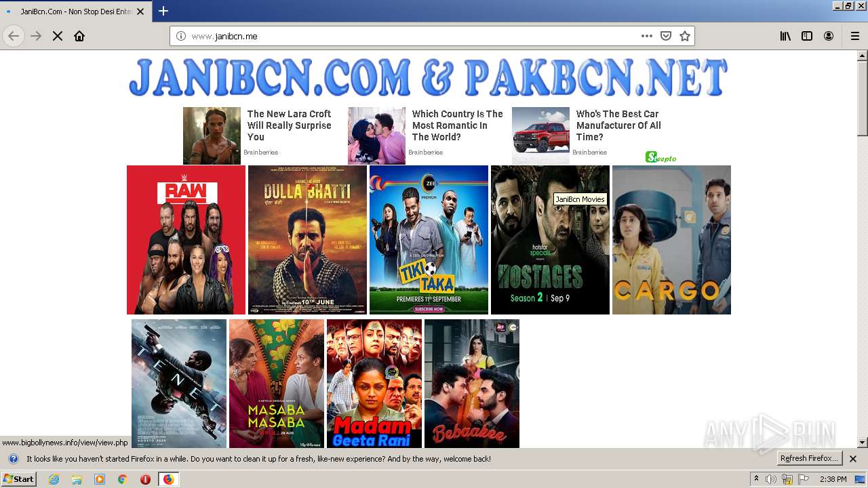Image resolution: width=868 pixels, height=488 pixels.
Task: Go back to previous page
Action: [x=14, y=36]
